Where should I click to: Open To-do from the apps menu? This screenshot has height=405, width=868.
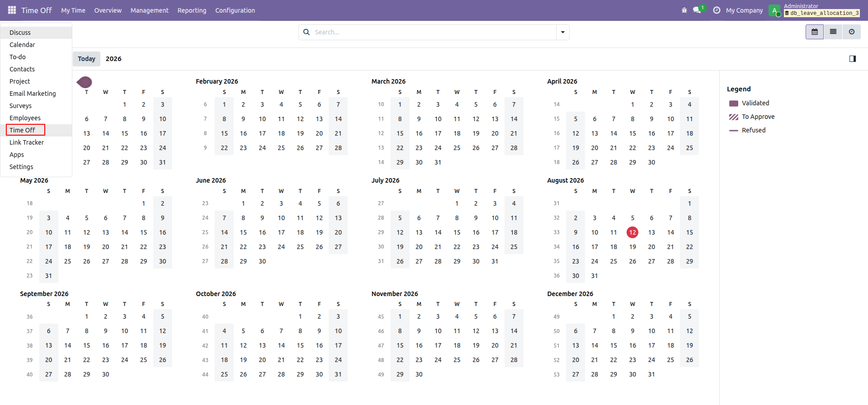(x=36, y=57)
